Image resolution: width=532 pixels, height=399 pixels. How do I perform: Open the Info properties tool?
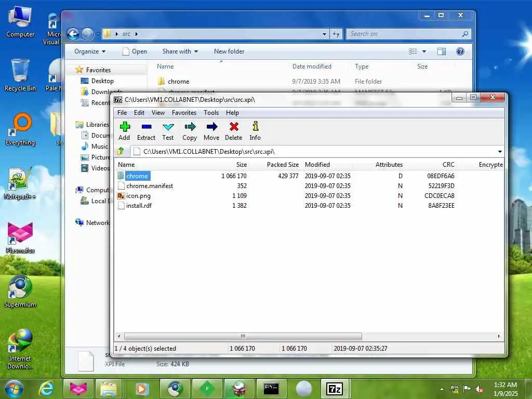tap(255, 130)
